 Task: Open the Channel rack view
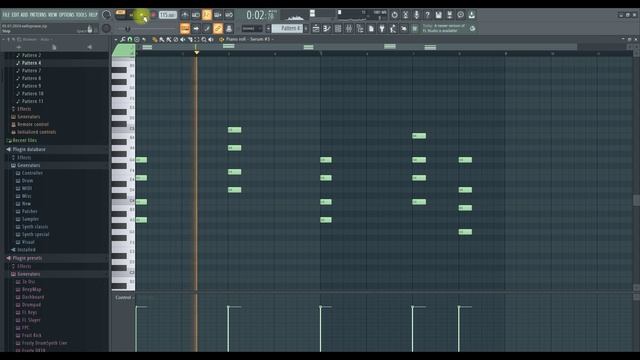(338, 29)
